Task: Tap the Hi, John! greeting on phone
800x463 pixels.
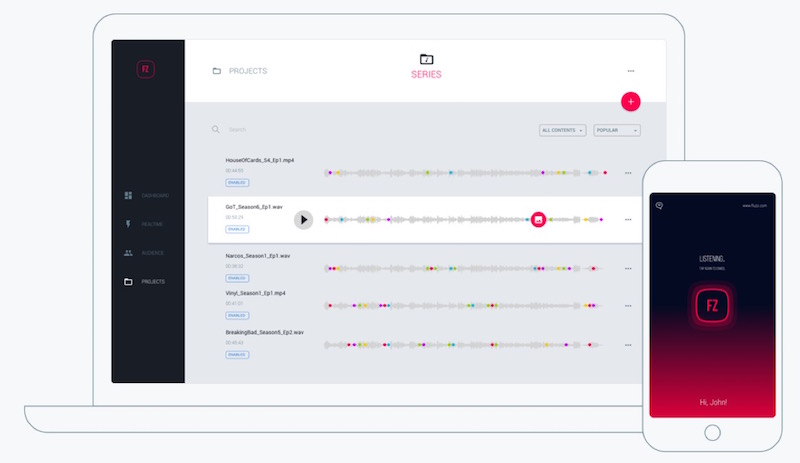Action: (713, 402)
